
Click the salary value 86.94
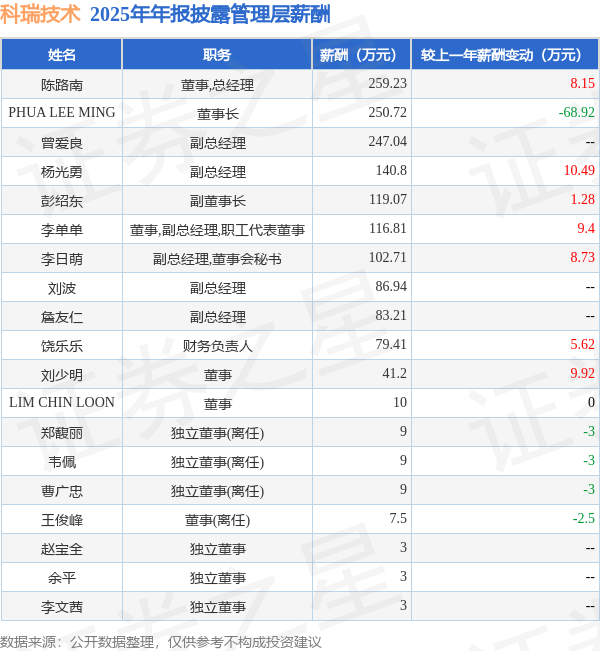[391, 286]
